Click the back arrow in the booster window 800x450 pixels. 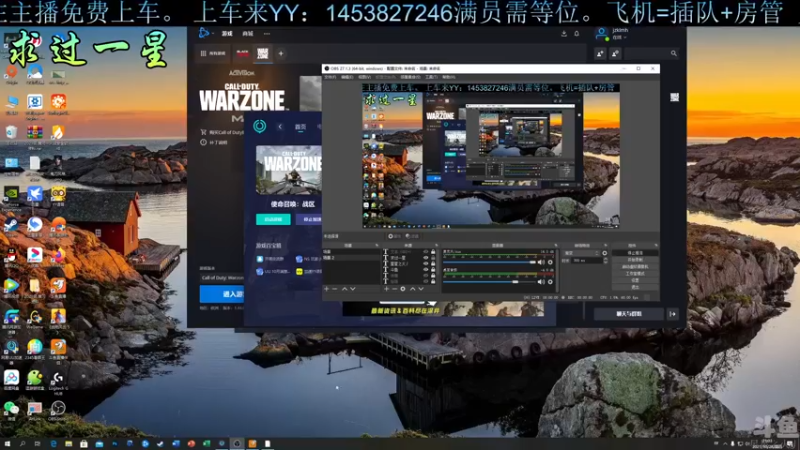pyautogui.click(x=280, y=127)
